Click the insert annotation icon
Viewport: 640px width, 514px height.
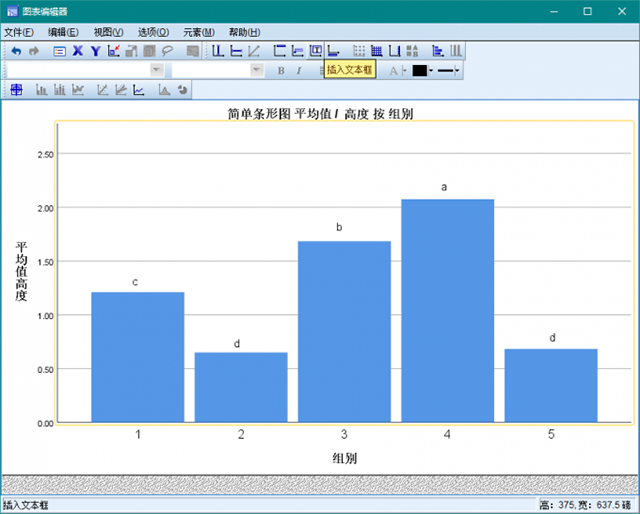click(x=298, y=51)
